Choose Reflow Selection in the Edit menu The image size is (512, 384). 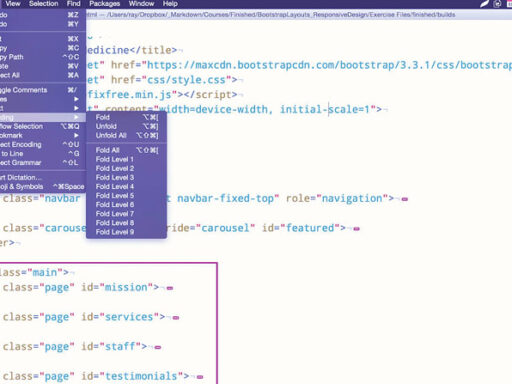[43, 126]
